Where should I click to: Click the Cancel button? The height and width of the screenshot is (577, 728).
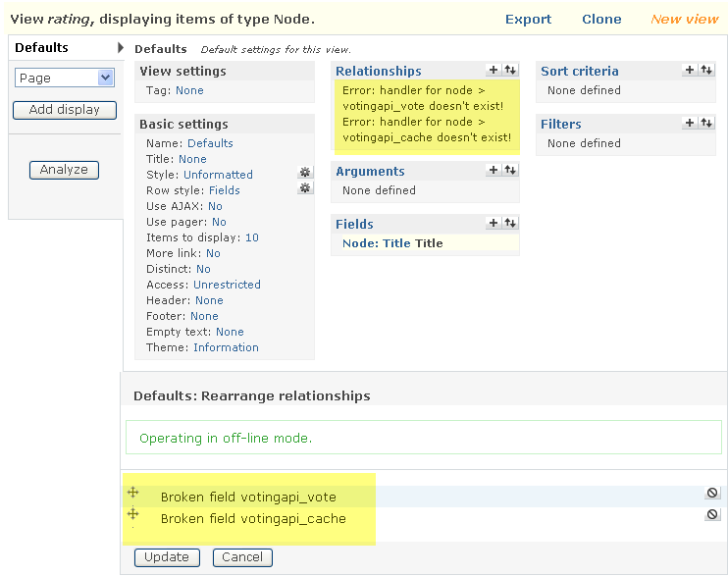[x=242, y=557]
